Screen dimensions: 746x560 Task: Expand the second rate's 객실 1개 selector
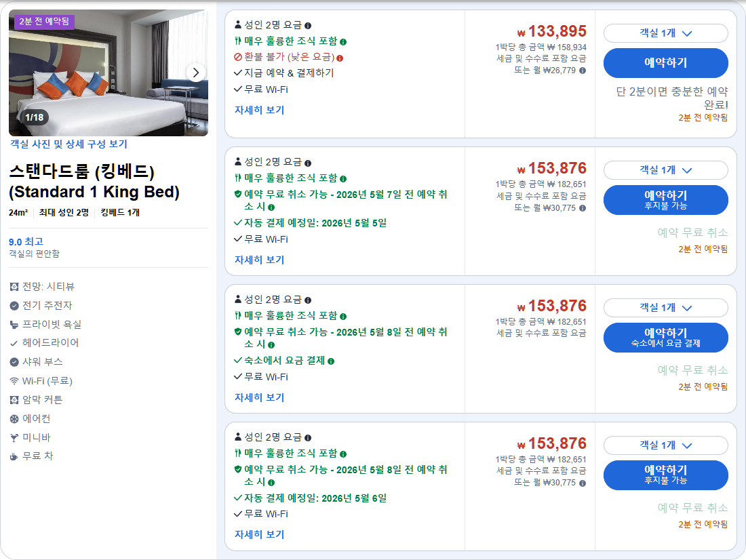(666, 170)
